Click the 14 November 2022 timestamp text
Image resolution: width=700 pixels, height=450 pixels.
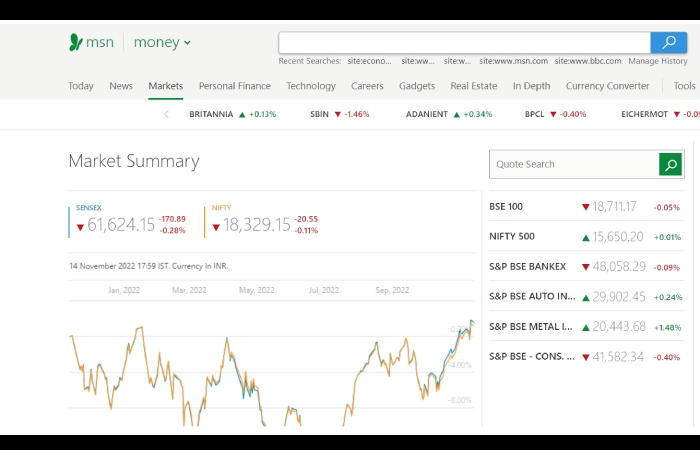[x=149, y=266]
